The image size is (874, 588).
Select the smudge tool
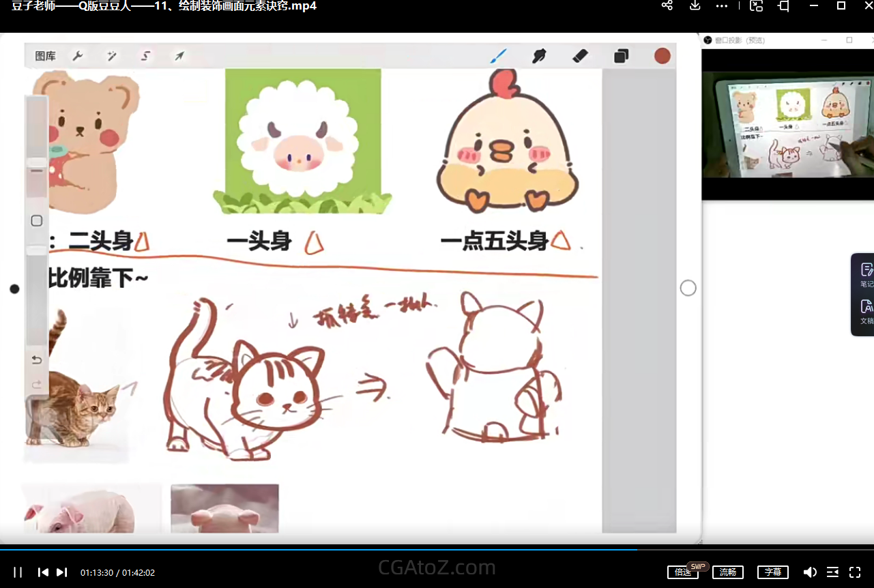click(539, 56)
